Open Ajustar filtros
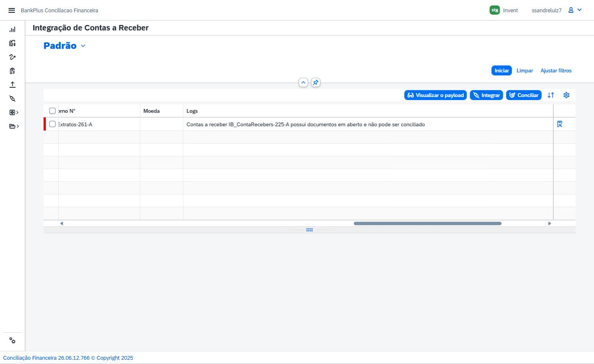 tap(556, 71)
